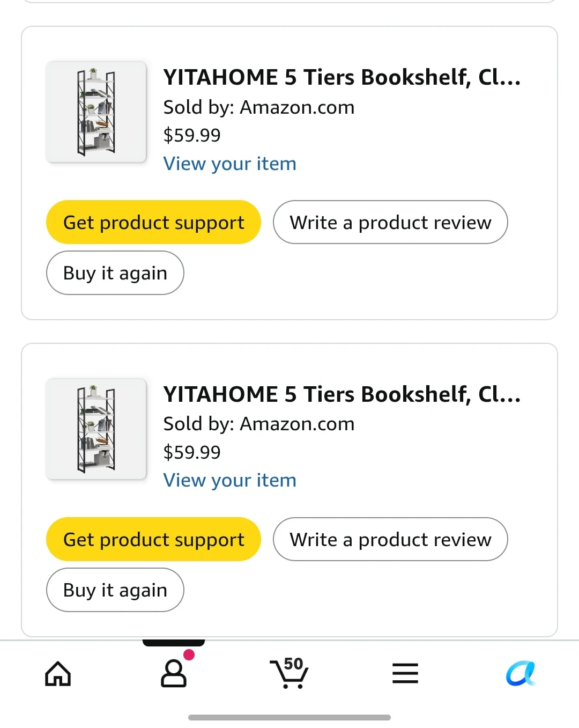The height and width of the screenshot is (728, 579).
Task: Open the account profile icon
Action: pos(174,673)
